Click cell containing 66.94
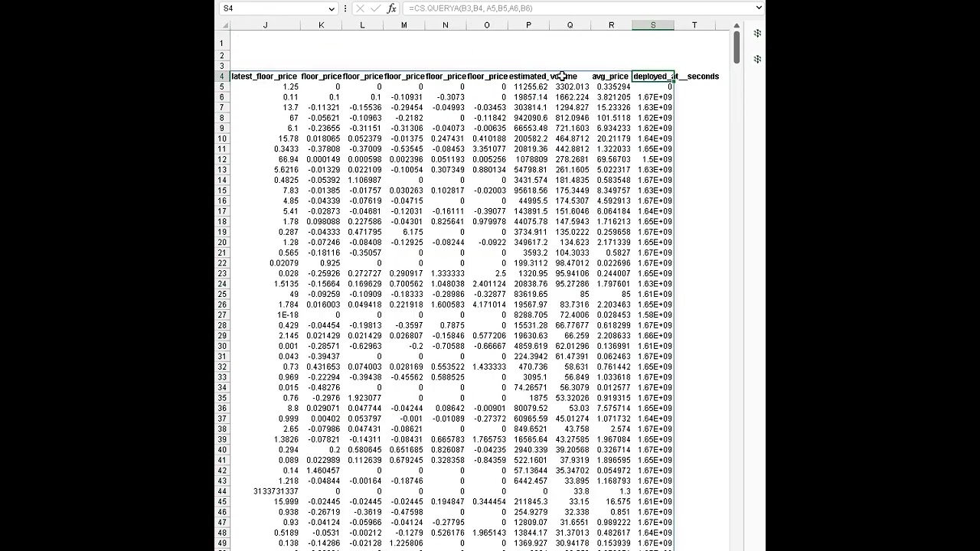980x551 pixels. (265, 159)
